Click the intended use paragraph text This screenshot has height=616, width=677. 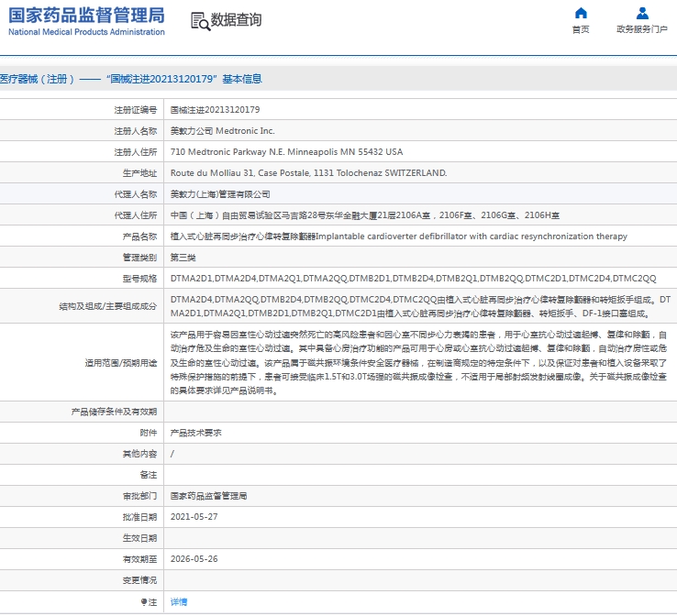pyautogui.click(x=418, y=363)
